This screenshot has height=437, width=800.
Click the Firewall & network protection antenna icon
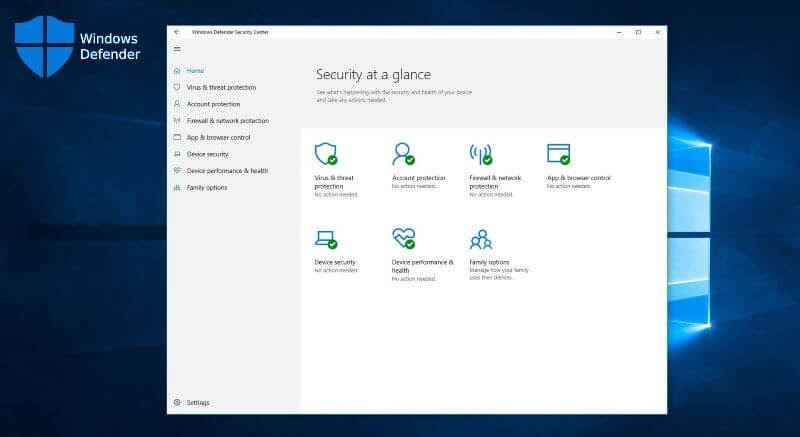(x=481, y=153)
